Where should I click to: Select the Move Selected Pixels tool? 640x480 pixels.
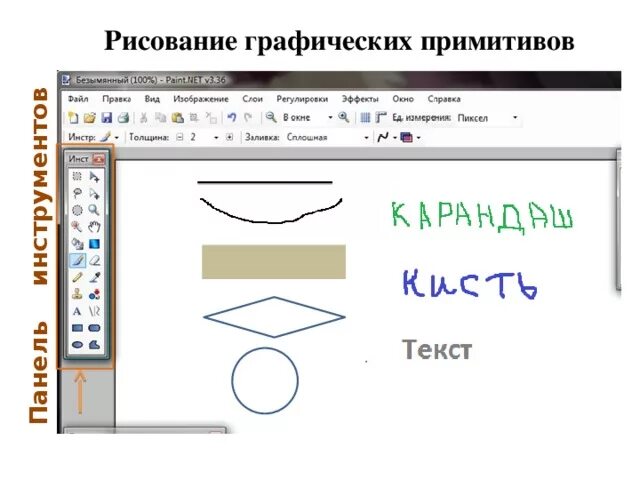tap(94, 177)
